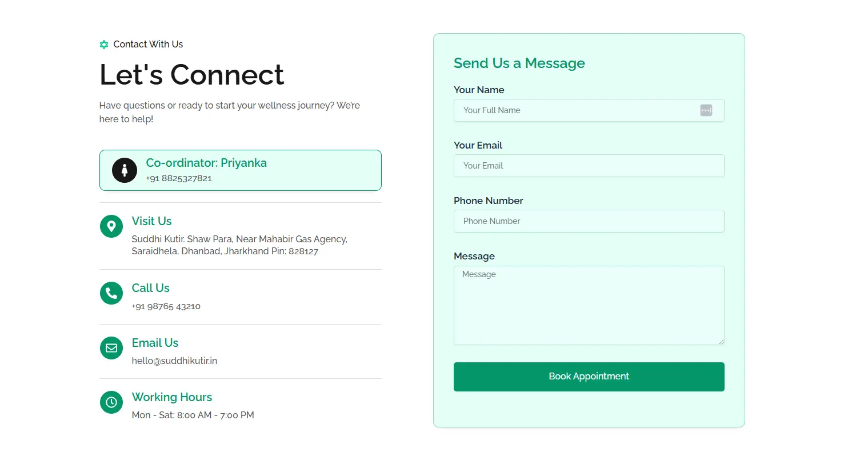Image resolution: width=868 pixels, height=468 pixels.
Task: Click the Visit Us location pin icon
Action: [x=111, y=226]
